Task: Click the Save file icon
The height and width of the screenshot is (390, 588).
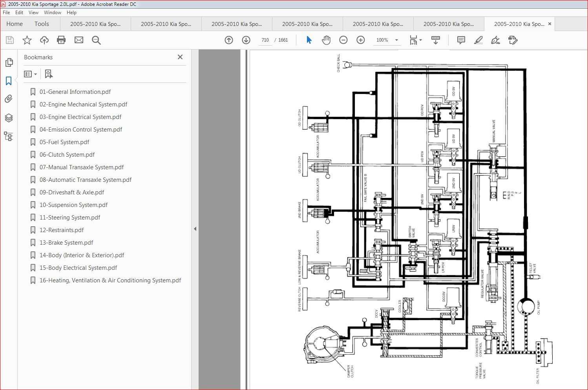Action: click(x=10, y=40)
